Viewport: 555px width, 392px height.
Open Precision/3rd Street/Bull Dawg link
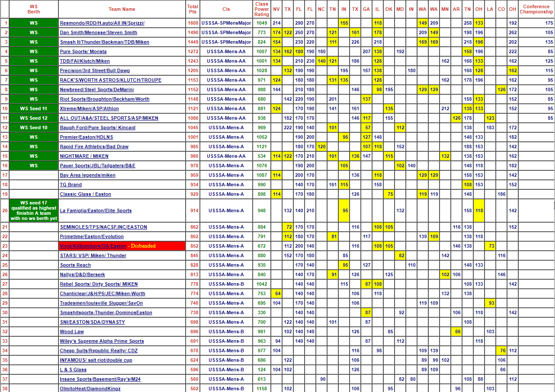click(95, 70)
